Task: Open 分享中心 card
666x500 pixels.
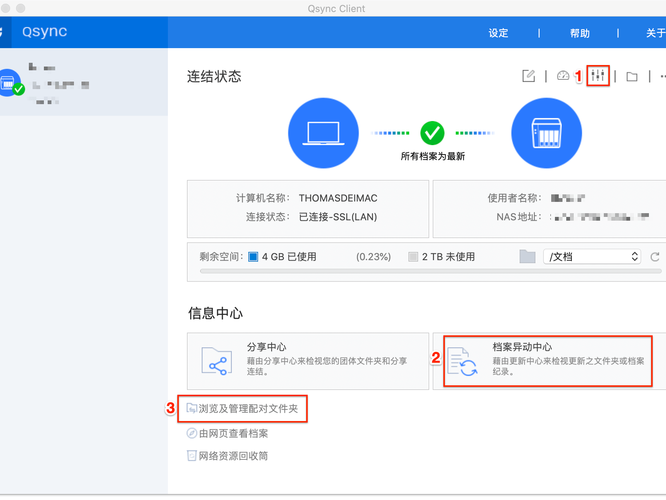Action: click(x=308, y=361)
